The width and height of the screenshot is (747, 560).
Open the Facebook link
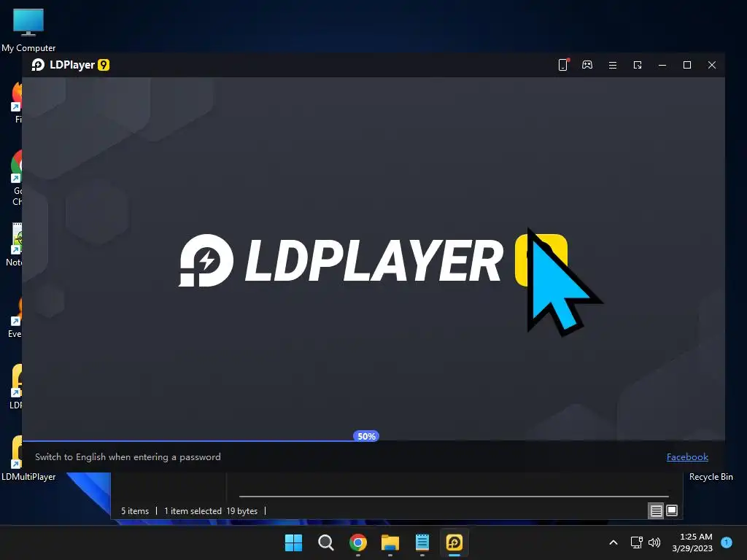[x=687, y=457]
